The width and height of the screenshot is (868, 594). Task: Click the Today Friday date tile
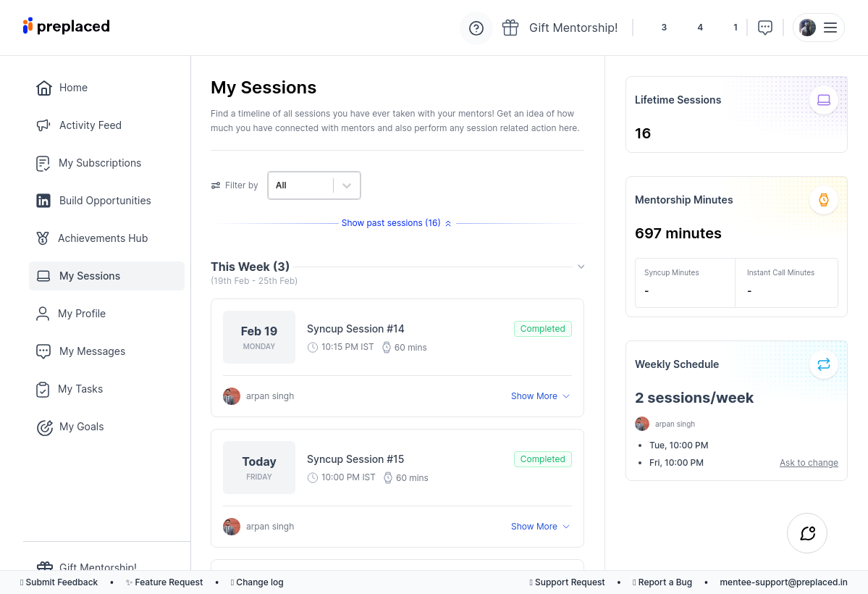point(259,468)
